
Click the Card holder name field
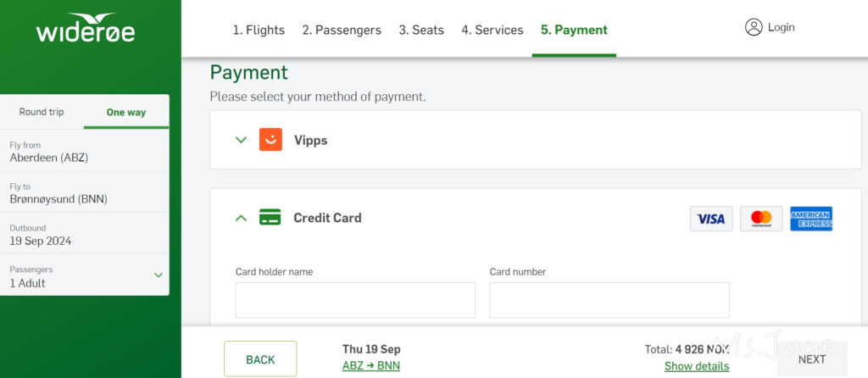(x=355, y=300)
